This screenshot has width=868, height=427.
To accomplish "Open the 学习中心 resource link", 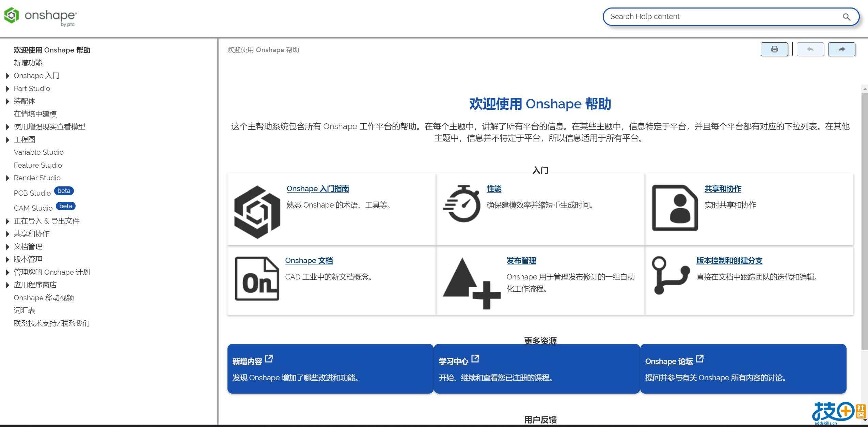I will [x=453, y=361].
